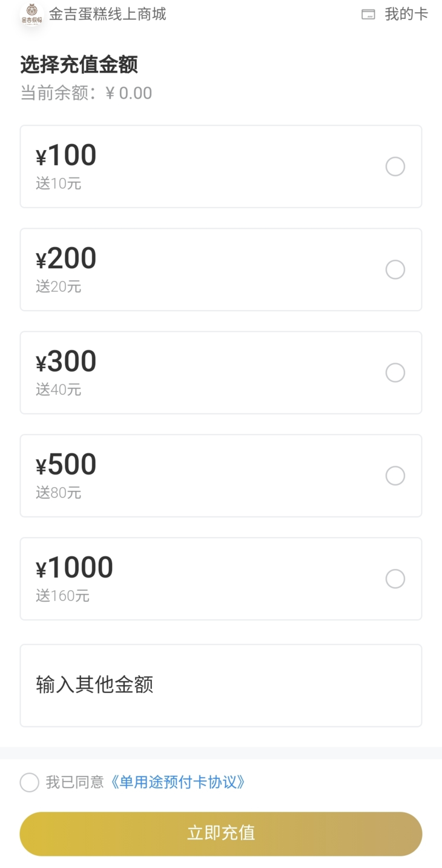Select the ¥100 radio button
Image resolution: width=442 pixels, height=868 pixels.
[395, 166]
